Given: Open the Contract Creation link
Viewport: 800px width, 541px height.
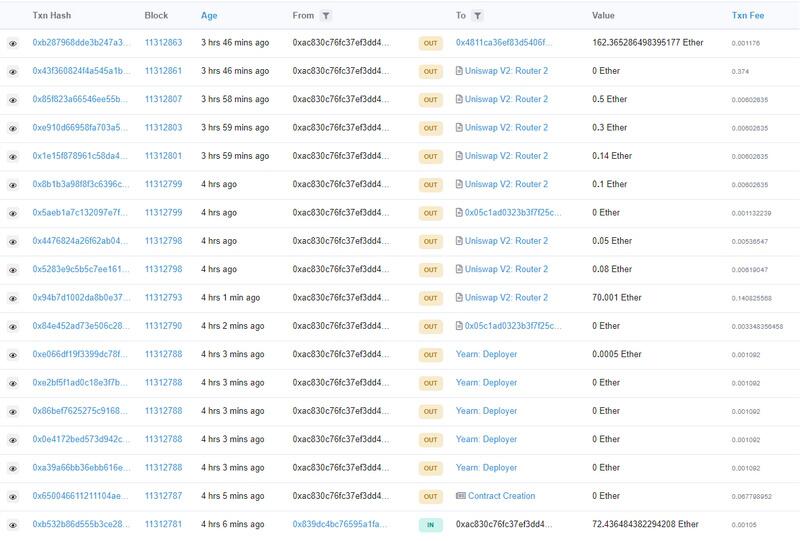Looking at the screenshot, I should (x=501, y=496).
